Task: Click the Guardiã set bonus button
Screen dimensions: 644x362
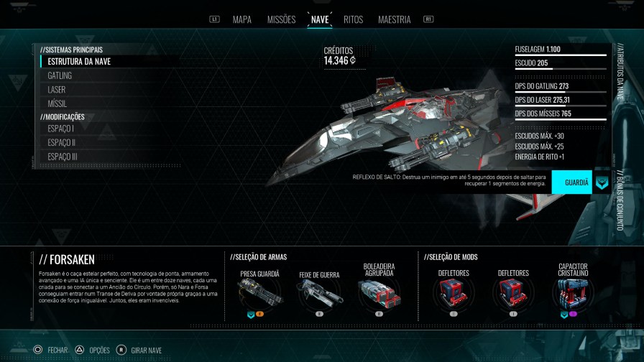Action: click(571, 182)
